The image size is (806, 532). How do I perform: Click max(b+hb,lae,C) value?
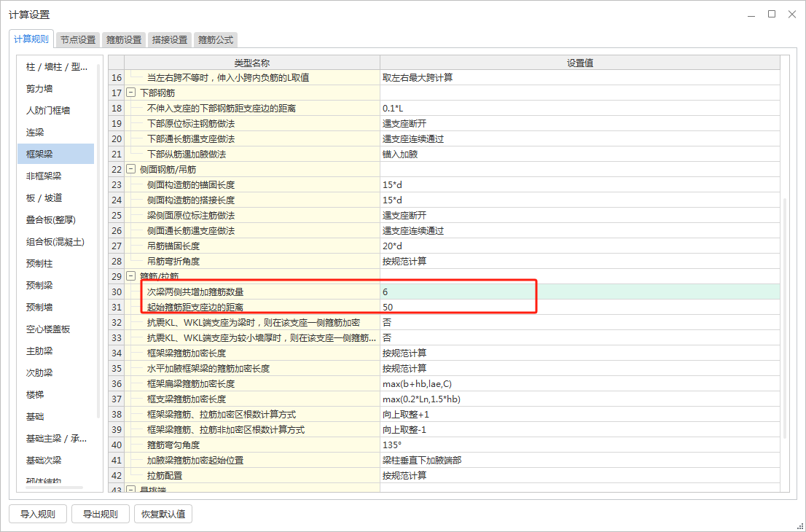[580, 384]
